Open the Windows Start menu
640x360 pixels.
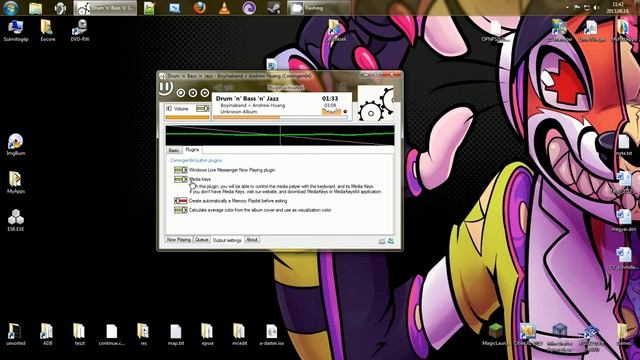click(x=10, y=8)
